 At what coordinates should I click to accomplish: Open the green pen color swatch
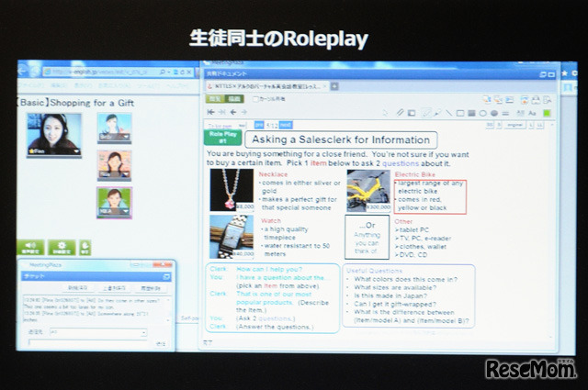point(547,113)
